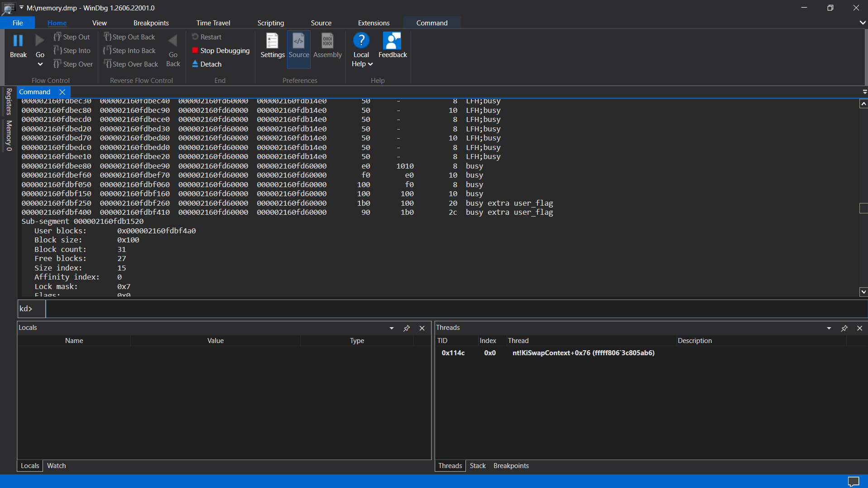Click Step Into Back
The image size is (868, 488).
coord(130,51)
